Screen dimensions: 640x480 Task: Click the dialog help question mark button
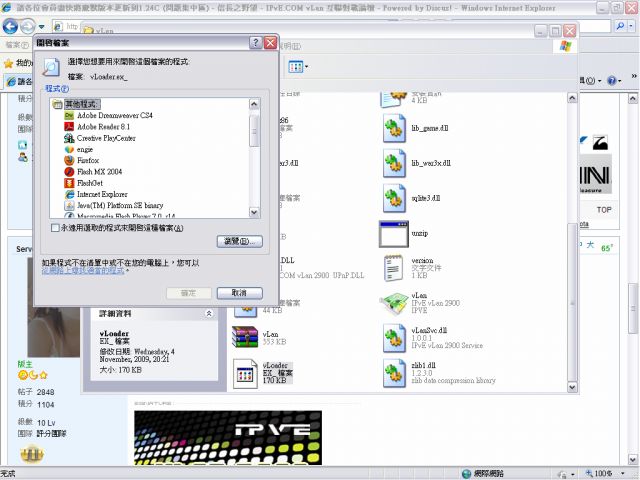coord(254,43)
